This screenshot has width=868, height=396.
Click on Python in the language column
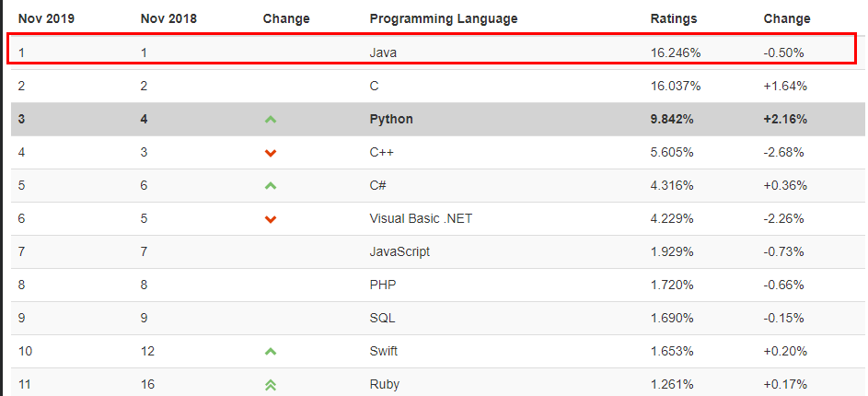click(x=391, y=119)
